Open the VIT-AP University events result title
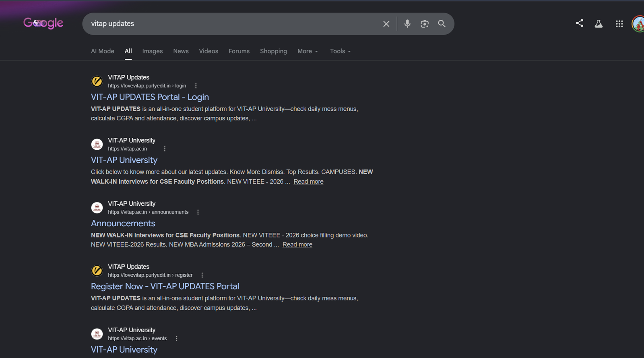The image size is (644, 358). click(124, 350)
